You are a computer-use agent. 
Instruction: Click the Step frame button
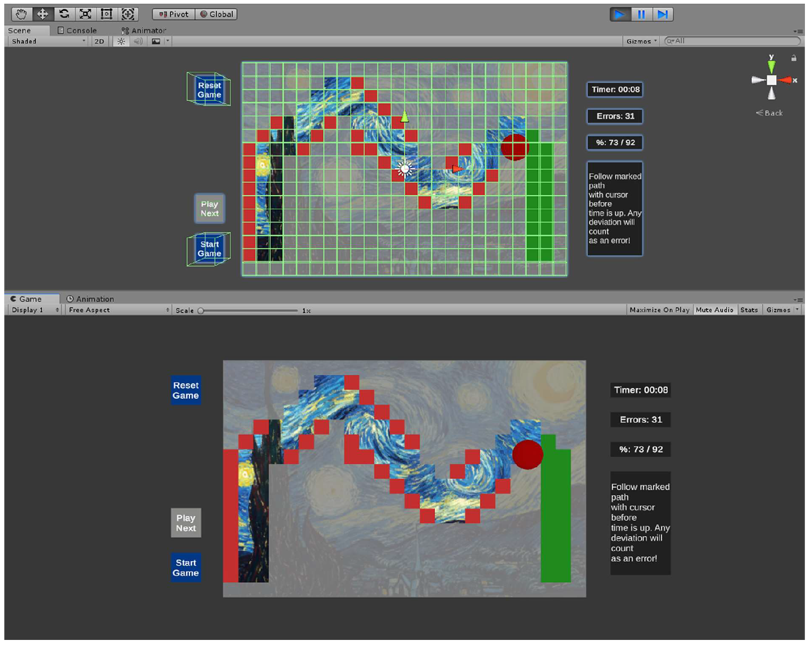662,15
